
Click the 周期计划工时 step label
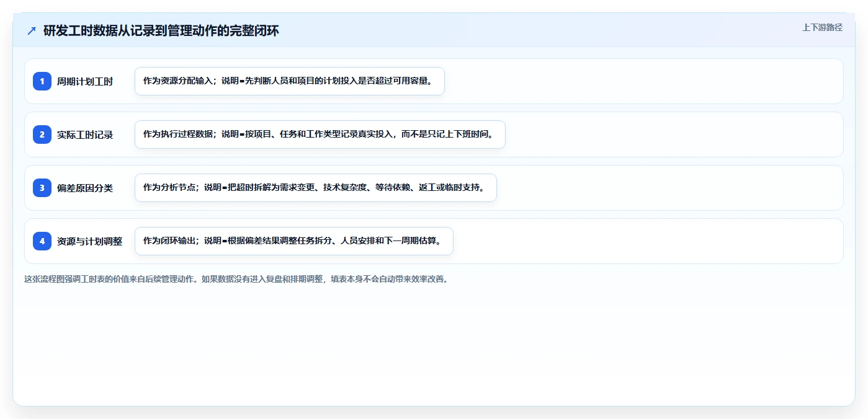[85, 81]
